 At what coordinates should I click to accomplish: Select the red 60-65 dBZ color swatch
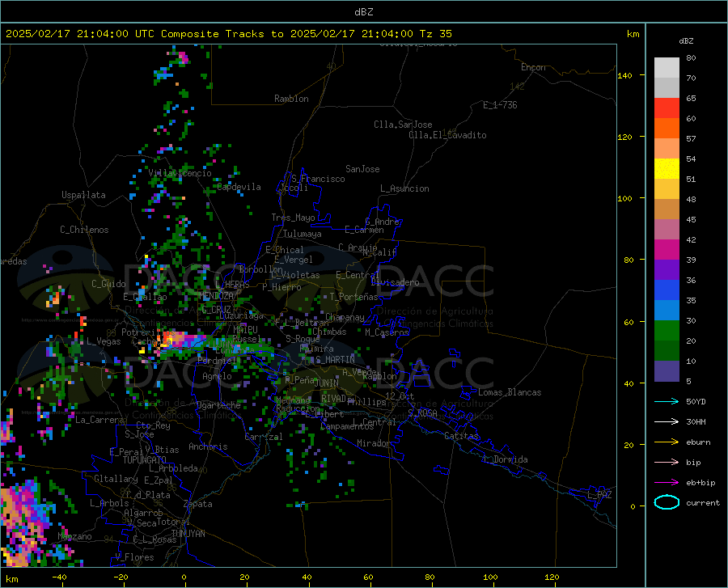667,108
